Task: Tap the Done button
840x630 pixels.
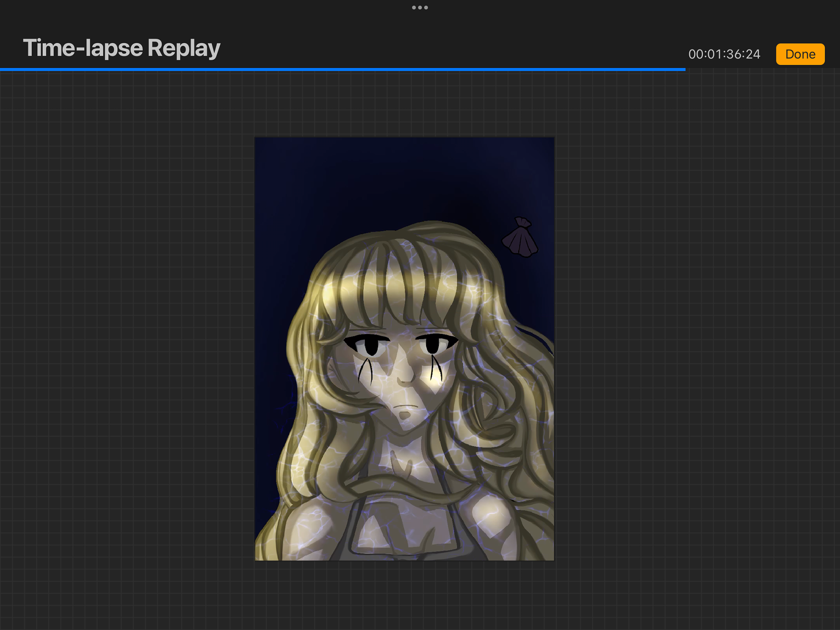Action: [800, 54]
